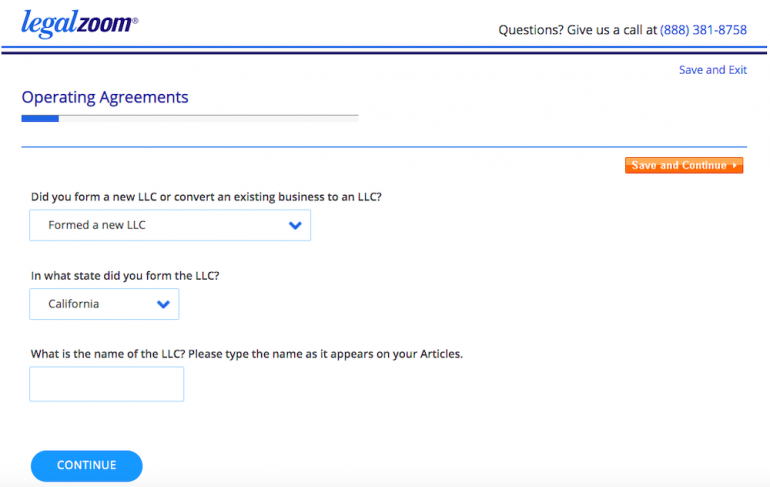This screenshot has height=487, width=770.
Task: Click the unfilled gray progress bar portion
Action: tap(208, 118)
